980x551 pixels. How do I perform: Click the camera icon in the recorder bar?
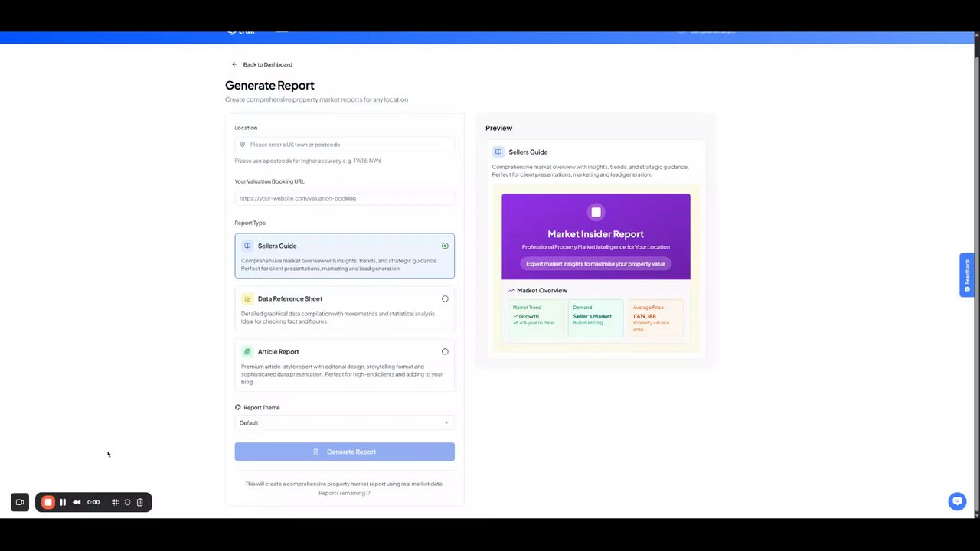(20, 502)
